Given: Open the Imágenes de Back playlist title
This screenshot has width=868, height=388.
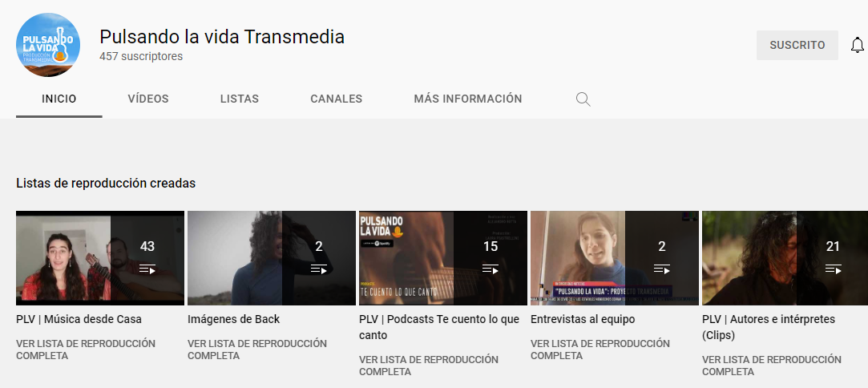Looking at the screenshot, I should click(233, 319).
